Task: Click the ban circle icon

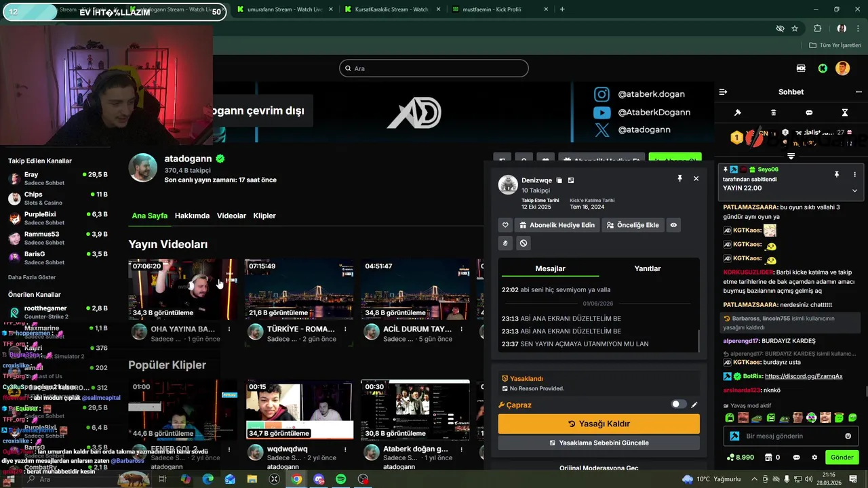Action: tap(524, 243)
